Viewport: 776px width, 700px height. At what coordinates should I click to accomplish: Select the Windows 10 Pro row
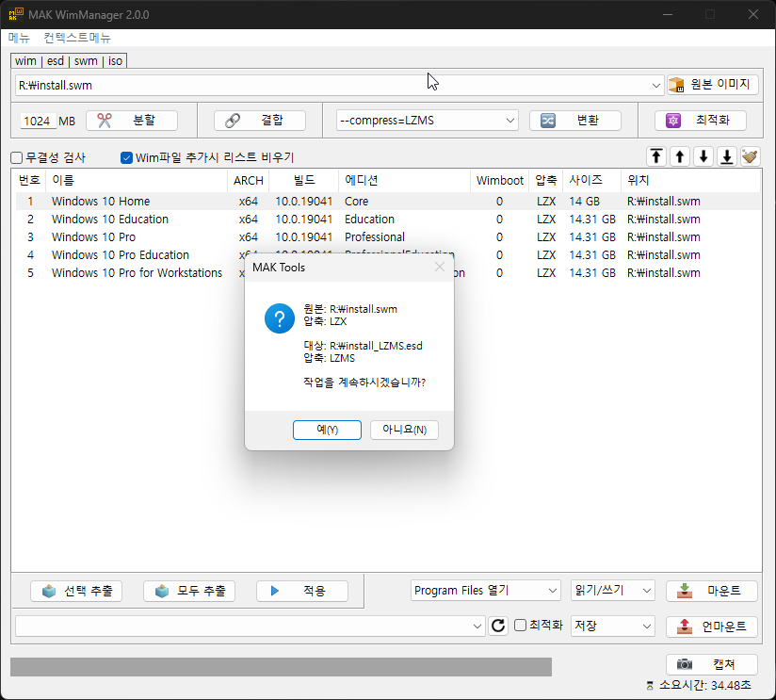388,237
